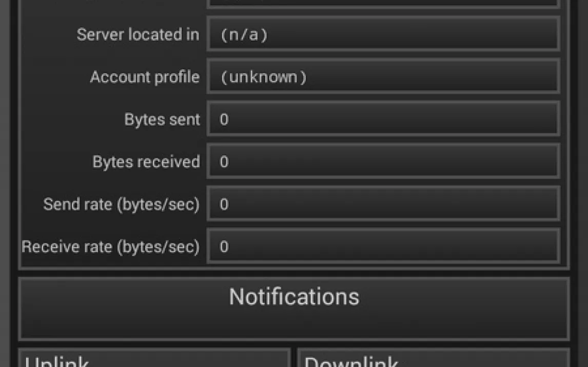This screenshot has height=367, width=588.
Task: Open the Uplink graph panel
Action: (x=154, y=358)
